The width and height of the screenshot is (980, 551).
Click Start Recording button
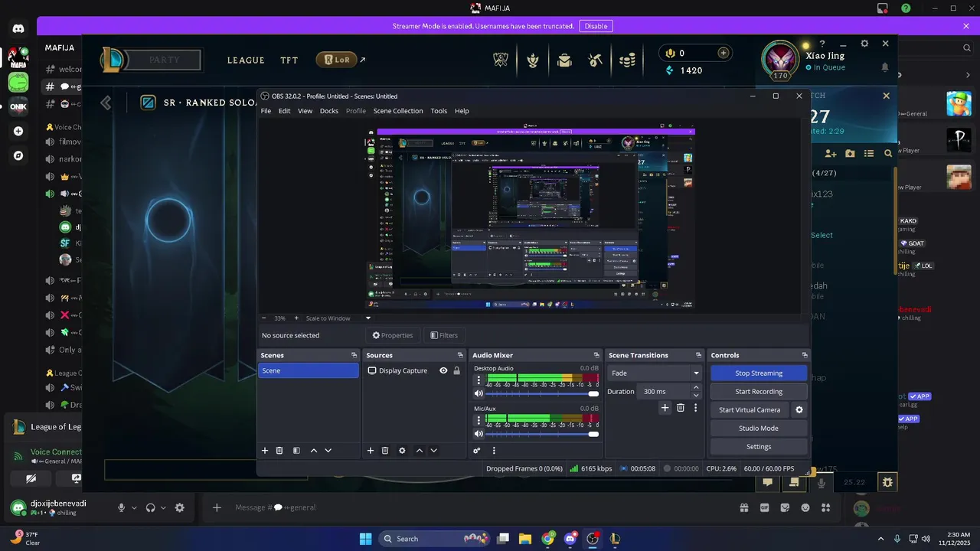pyautogui.click(x=759, y=392)
